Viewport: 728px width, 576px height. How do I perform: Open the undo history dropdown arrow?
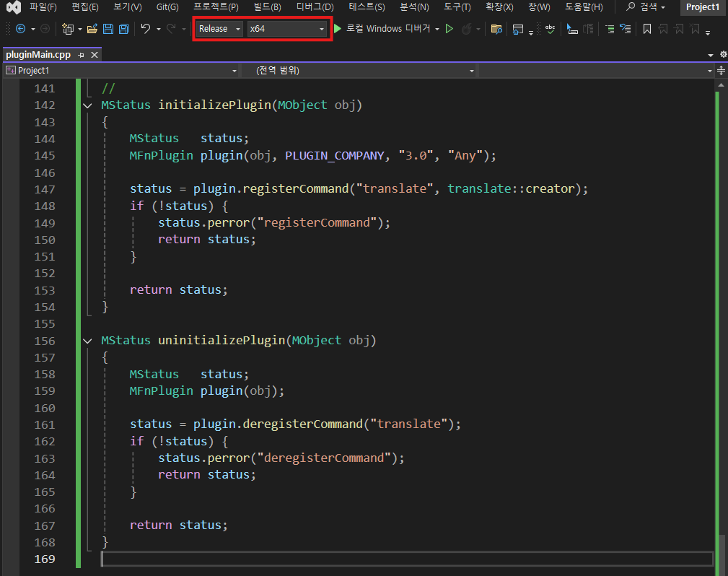point(158,30)
